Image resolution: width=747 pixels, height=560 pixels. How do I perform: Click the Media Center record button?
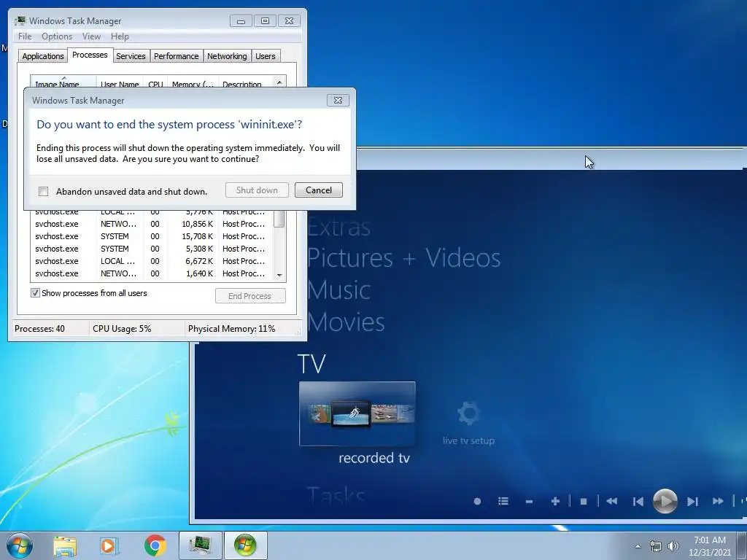(x=477, y=501)
